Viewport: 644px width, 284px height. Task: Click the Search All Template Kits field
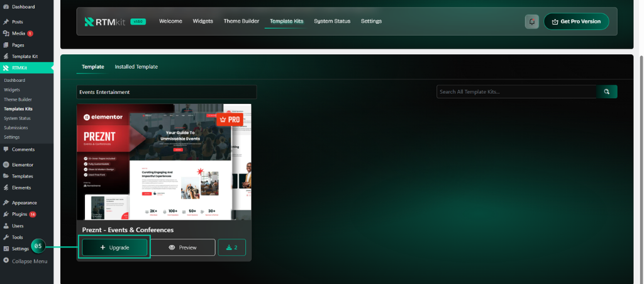point(516,92)
